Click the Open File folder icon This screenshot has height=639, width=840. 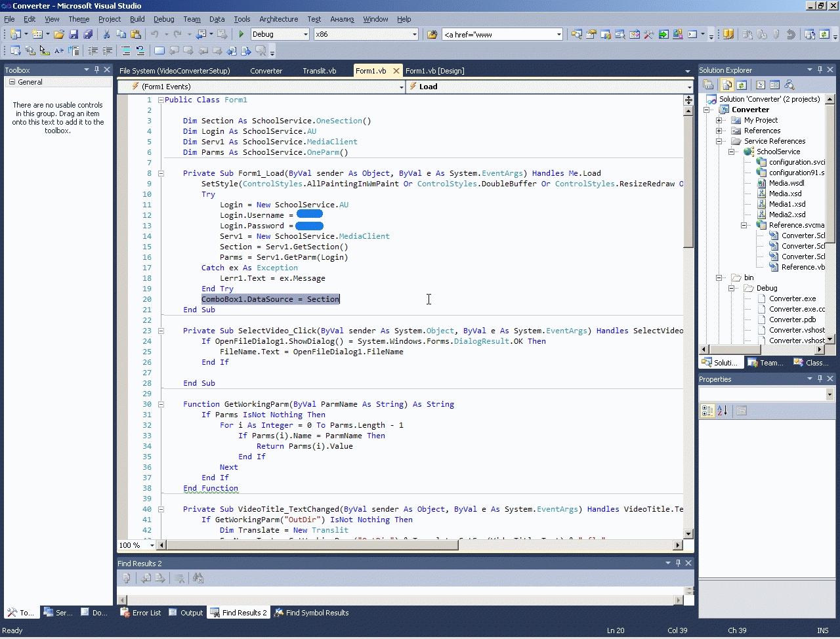tap(59, 34)
